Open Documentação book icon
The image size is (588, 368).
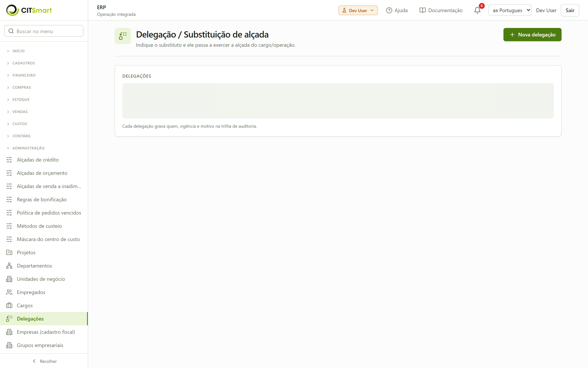423,10
